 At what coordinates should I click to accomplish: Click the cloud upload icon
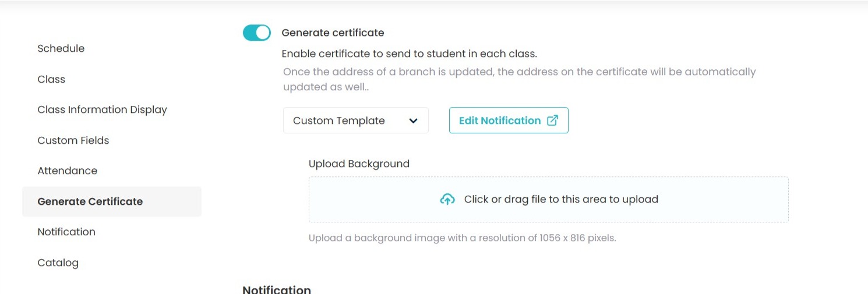[447, 200]
